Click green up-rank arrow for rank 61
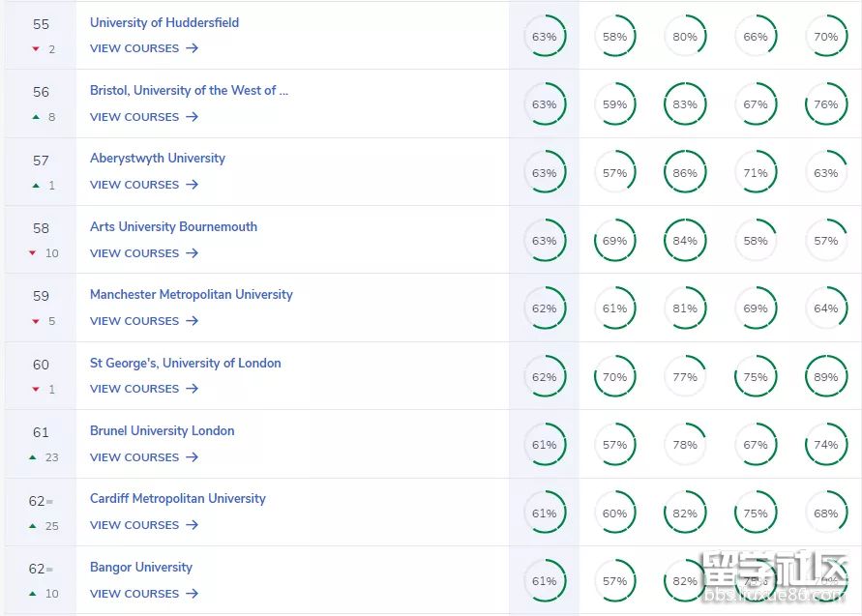Screen dimensions: 862x616 pyautogui.click(x=33, y=457)
